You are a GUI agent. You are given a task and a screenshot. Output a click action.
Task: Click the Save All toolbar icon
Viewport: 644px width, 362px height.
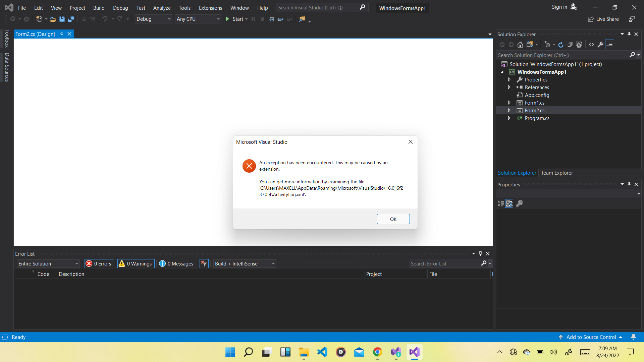(71, 19)
